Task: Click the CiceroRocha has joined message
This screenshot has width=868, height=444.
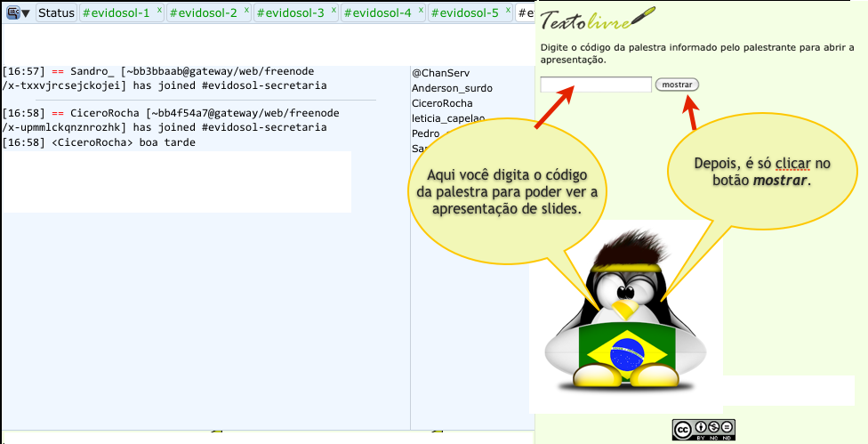Action: pyautogui.click(x=171, y=120)
